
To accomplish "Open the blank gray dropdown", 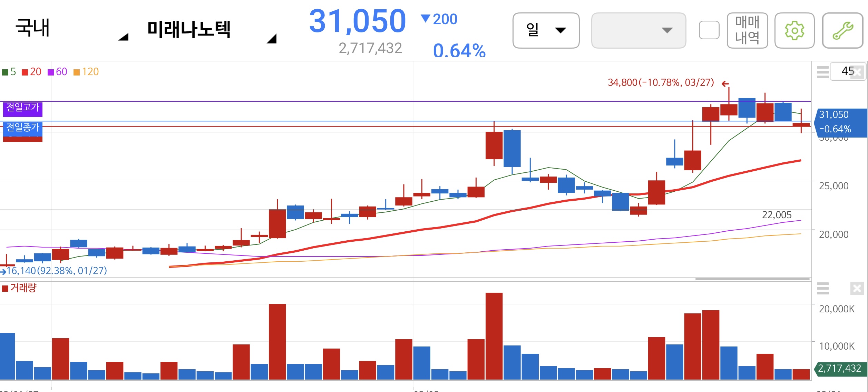I will pos(638,30).
